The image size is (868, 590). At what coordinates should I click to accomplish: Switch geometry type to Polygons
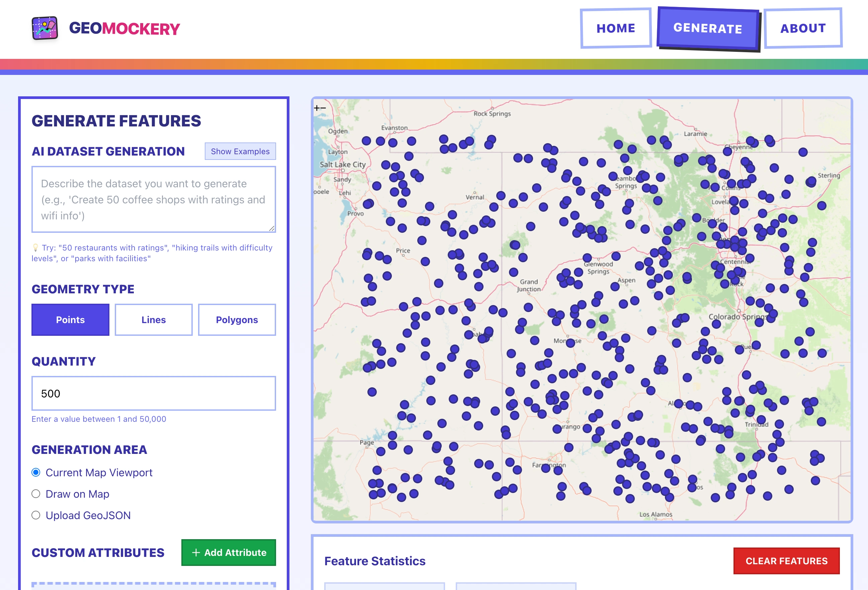pyautogui.click(x=237, y=320)
